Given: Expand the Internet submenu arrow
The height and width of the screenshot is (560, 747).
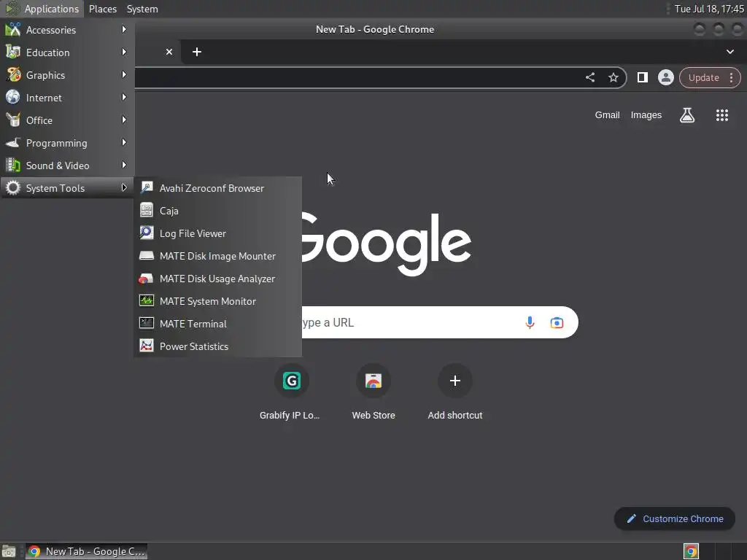Looking at the screenshot, I should coord(124,97).
